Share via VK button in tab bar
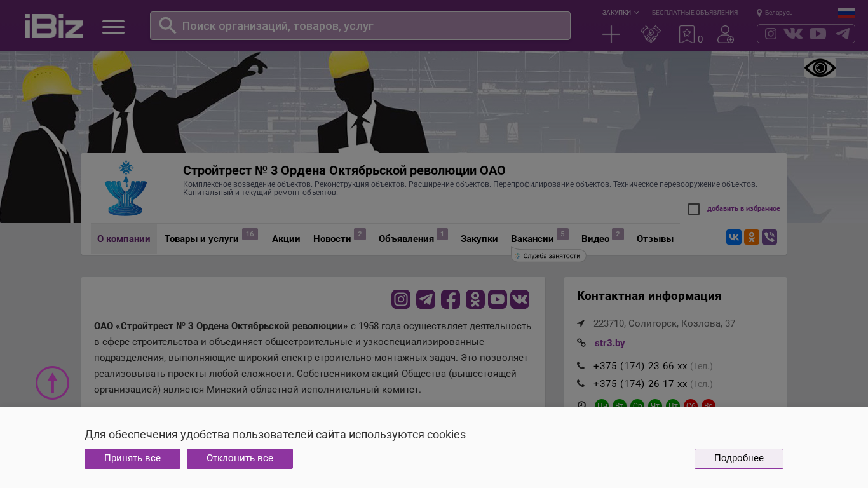This screenshot has width=868, height=488. coord(734,237)
